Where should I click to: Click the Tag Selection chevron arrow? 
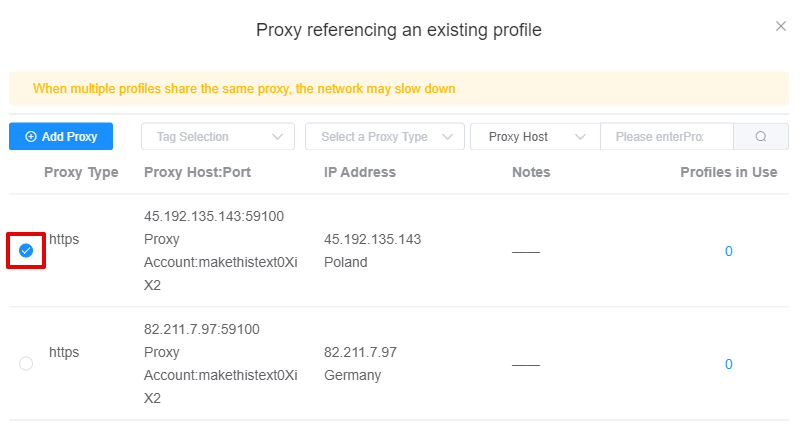pyautogui.click(x=277, y=136)
